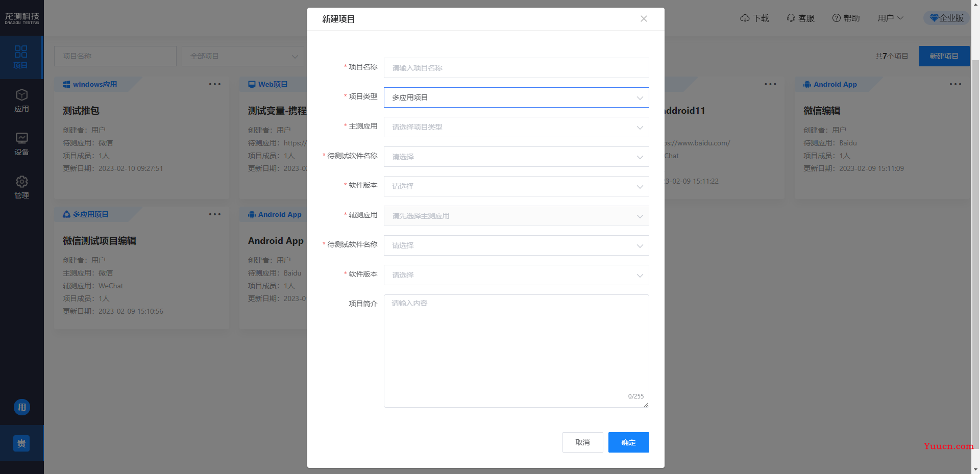The height and width of the screenshot is (474, 980).
Task: Click the Web项目 tag icon
Action: tap(252, 84)
